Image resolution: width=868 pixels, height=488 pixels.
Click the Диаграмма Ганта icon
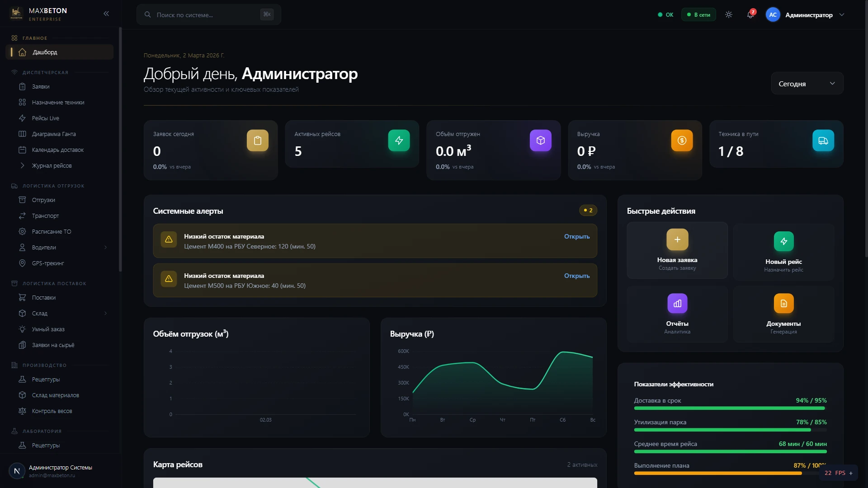pos(22,134)
